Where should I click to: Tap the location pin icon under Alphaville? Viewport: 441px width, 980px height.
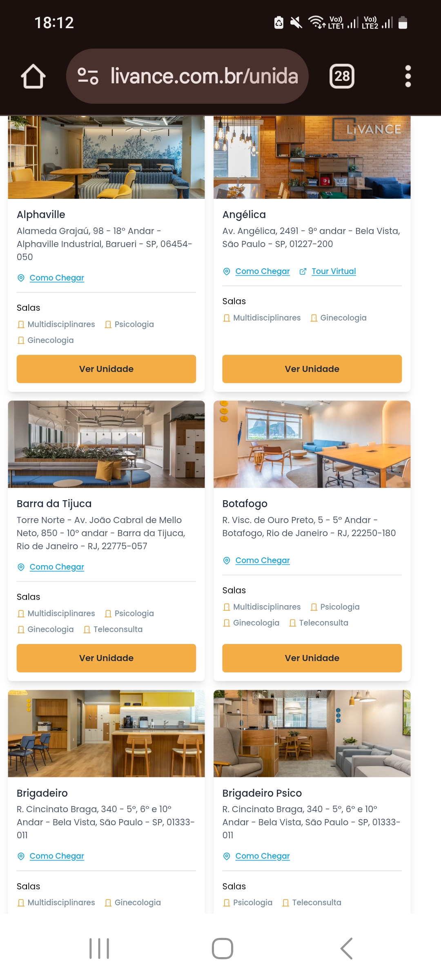coord(21,278)
